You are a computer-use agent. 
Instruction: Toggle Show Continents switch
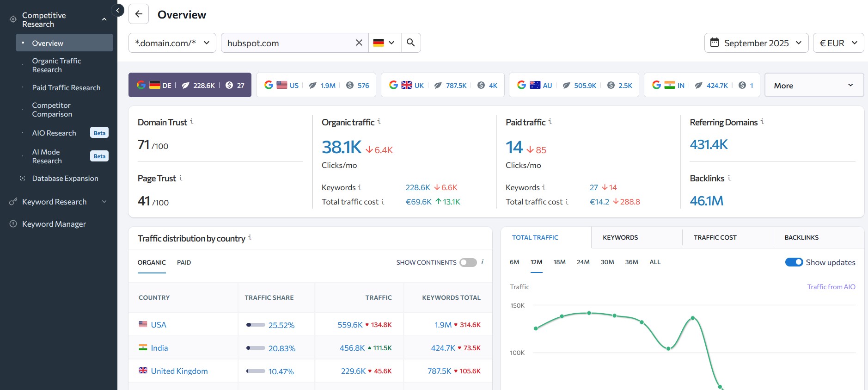468,262
